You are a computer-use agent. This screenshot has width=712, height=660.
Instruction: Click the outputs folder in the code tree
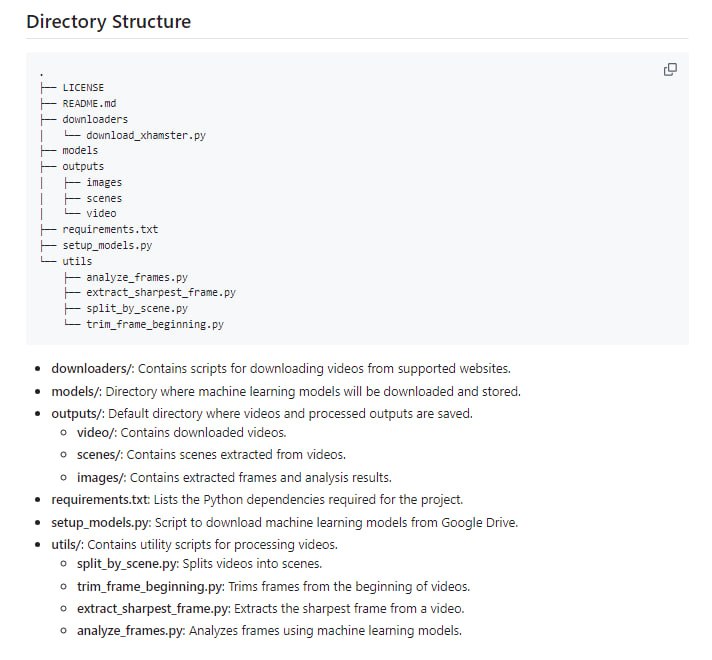83,166
